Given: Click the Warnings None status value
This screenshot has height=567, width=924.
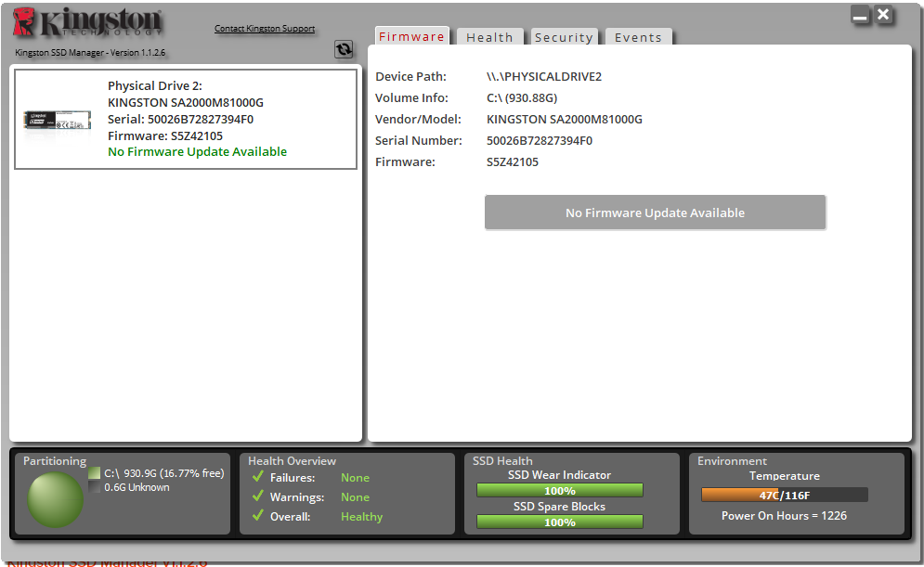Looking at the screenshot, I should click(x=356, y=496).
